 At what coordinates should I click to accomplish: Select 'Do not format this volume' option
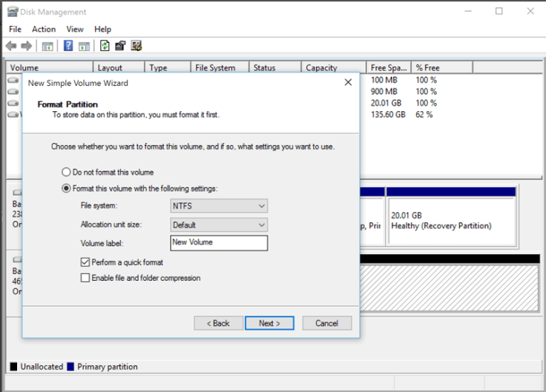(67, 172)
